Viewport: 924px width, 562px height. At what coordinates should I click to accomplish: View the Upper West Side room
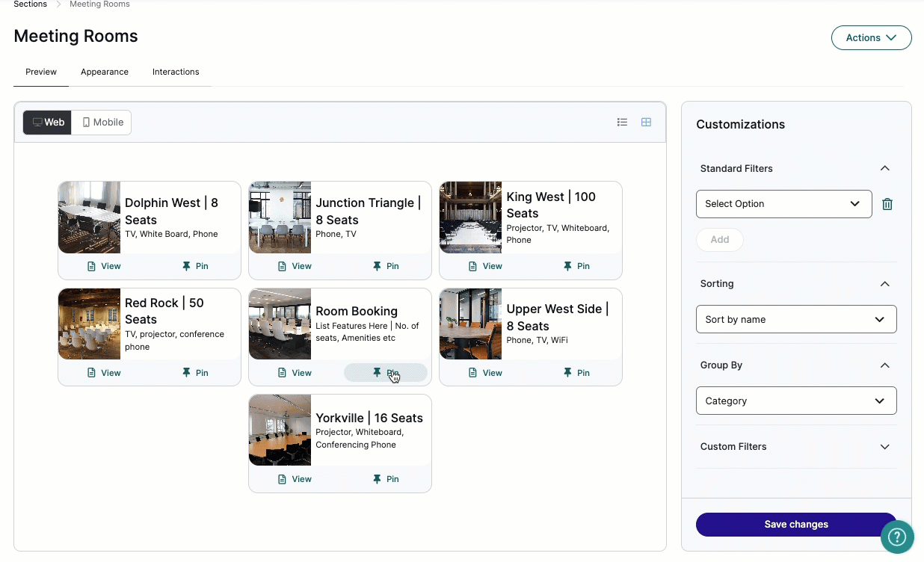[x=485, y=372]
